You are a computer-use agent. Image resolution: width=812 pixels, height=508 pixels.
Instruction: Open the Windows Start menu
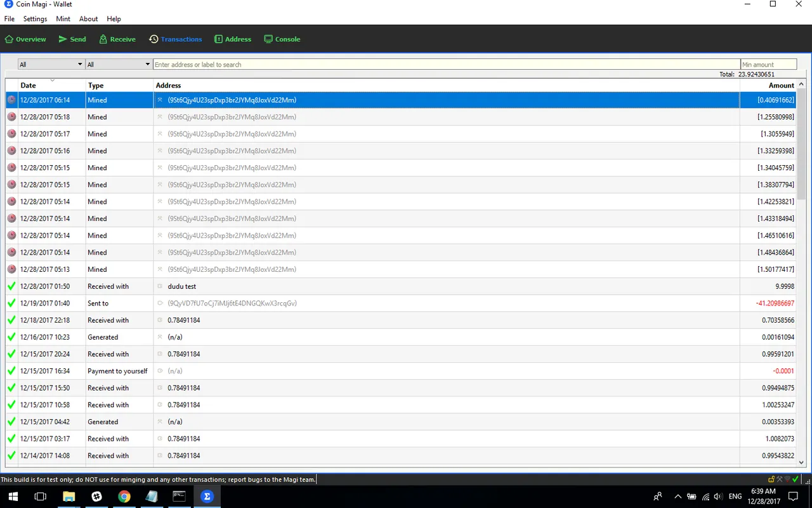coord(13,497)
